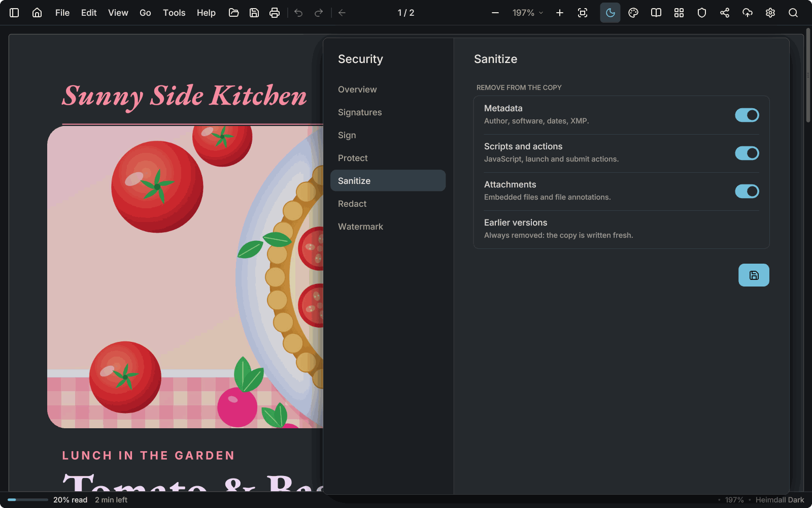Viewport: 812px width, 508px height.
Task: Click the reading progress bar
Action: [28, 500]
